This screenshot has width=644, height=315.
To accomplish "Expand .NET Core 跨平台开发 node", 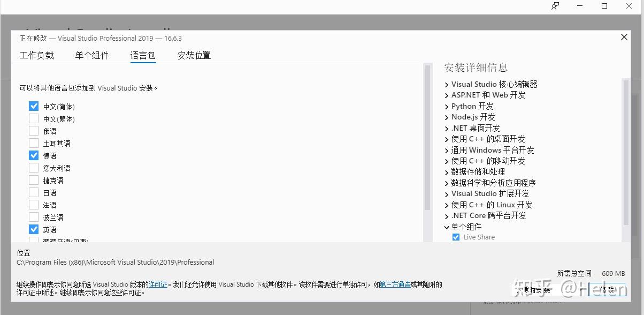I will coord(447,216).
